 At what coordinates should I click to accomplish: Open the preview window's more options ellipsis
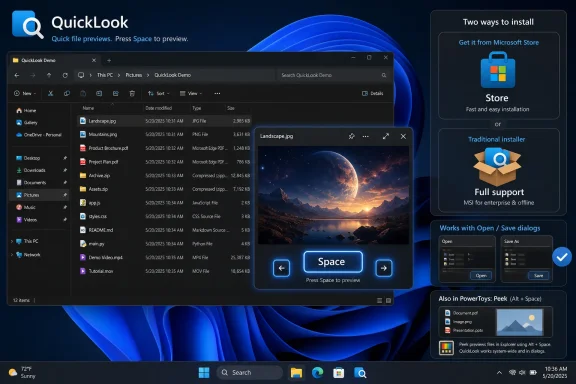click(366, 136)
